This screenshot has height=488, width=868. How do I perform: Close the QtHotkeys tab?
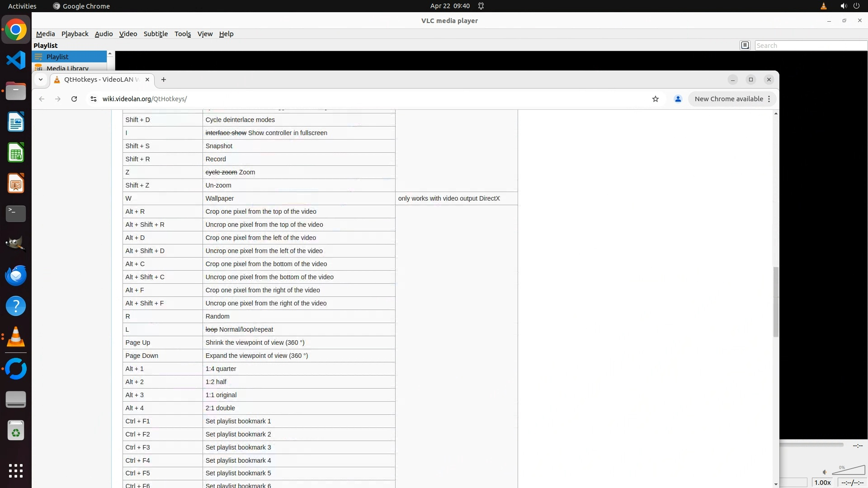[x=147, y=80]
